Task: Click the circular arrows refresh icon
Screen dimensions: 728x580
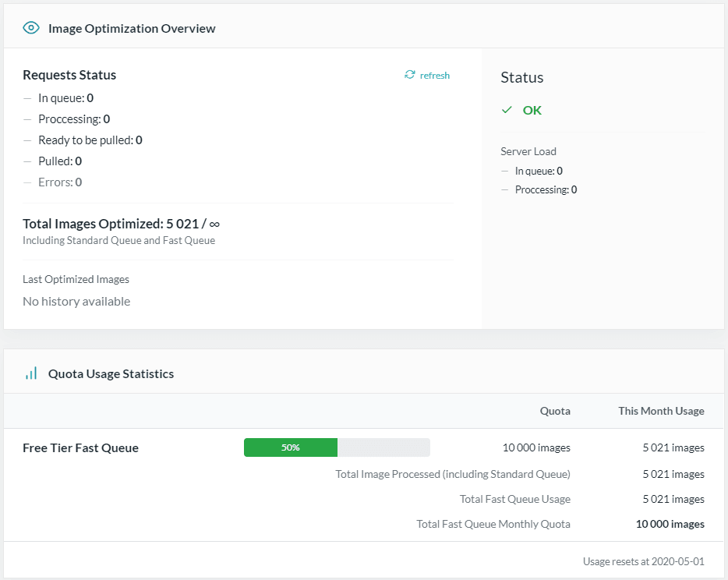Action: coord(409,75)
